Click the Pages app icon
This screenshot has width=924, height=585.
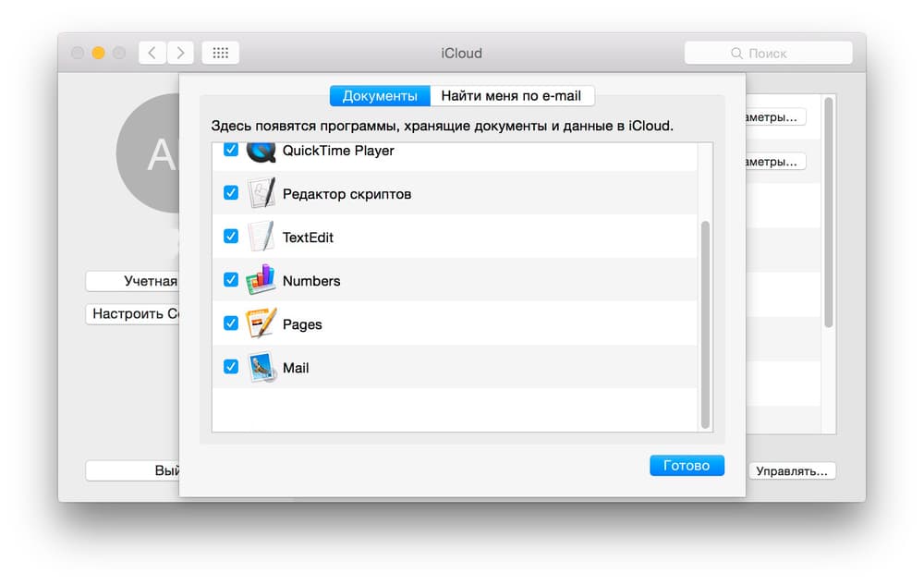[261, 323]
